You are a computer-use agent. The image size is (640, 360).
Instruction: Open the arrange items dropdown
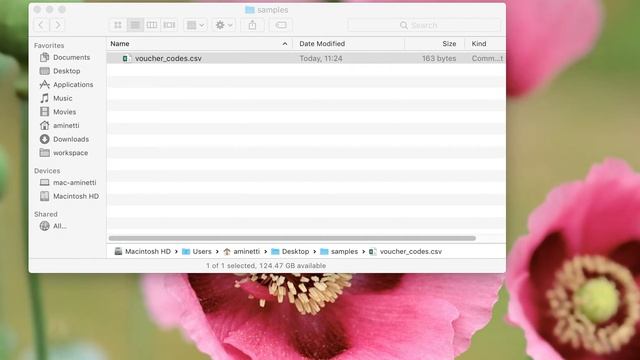(196, 25)
